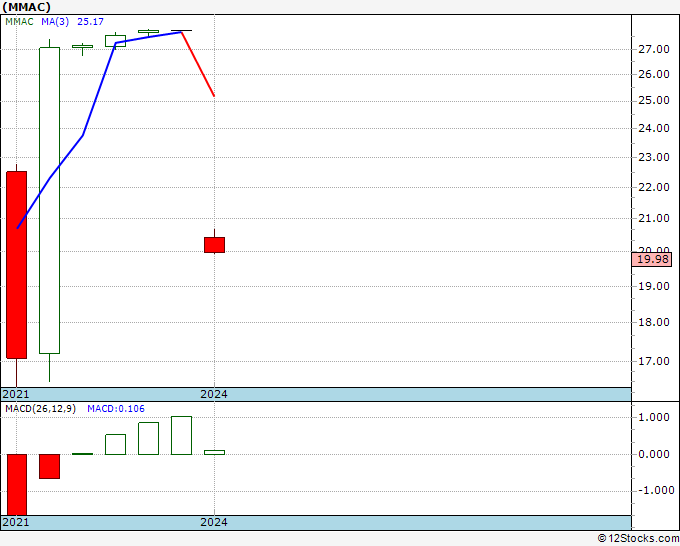Click the MACD(26,12,9) indicator label
Screen dimensions: 680x546
40,409
